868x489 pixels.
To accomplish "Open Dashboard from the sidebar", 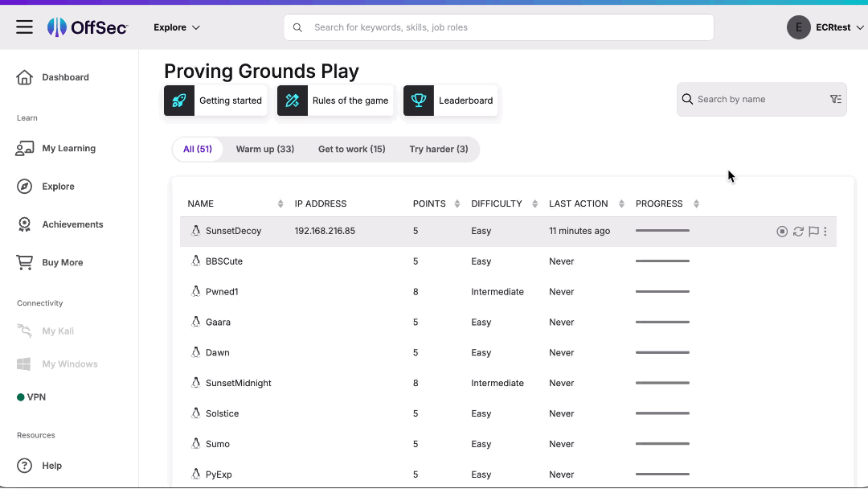I will point(65,77).
